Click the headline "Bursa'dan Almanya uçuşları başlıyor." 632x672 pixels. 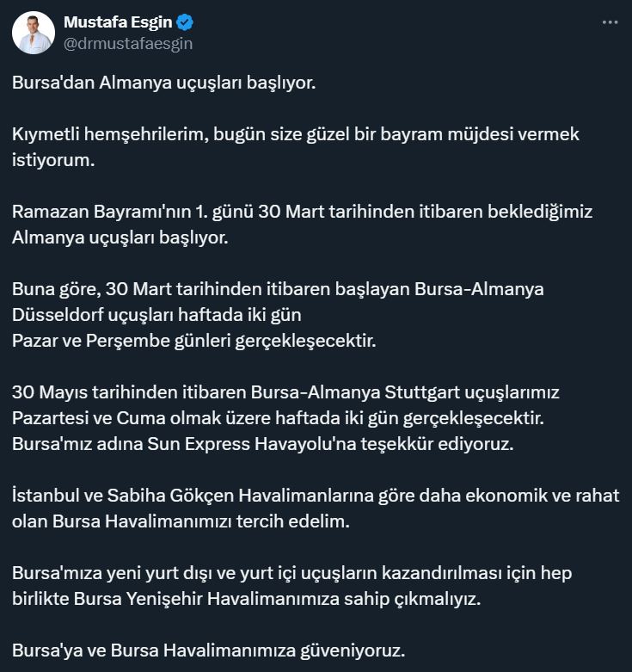pos(164,83)
